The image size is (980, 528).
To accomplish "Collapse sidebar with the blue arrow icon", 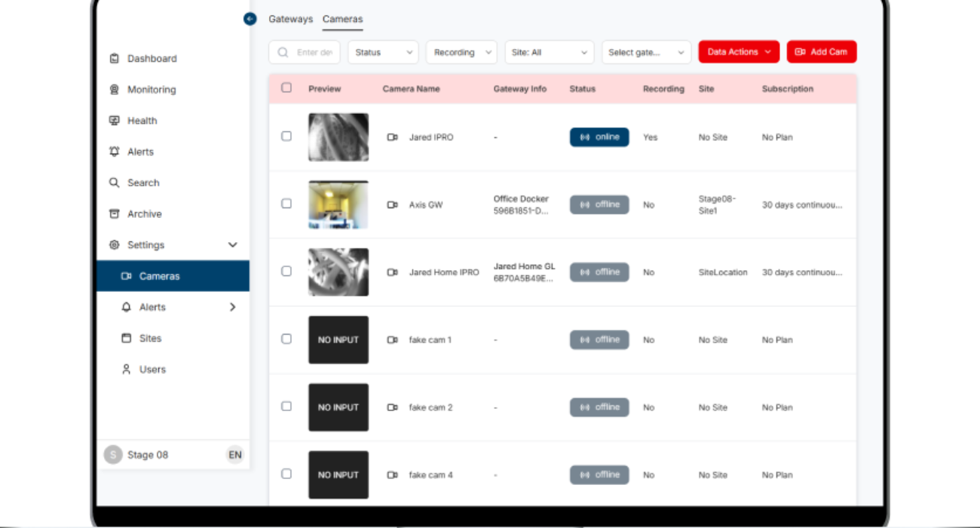I will 250,20.
